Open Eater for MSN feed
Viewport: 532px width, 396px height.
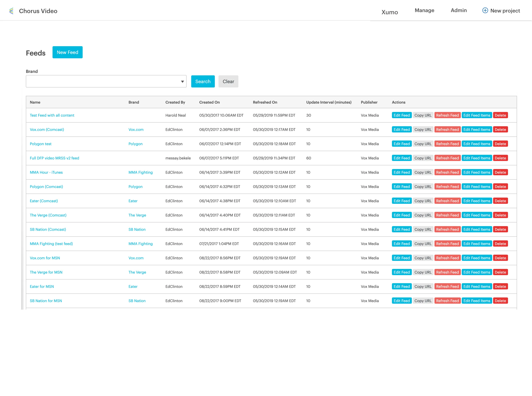point(42,286)
